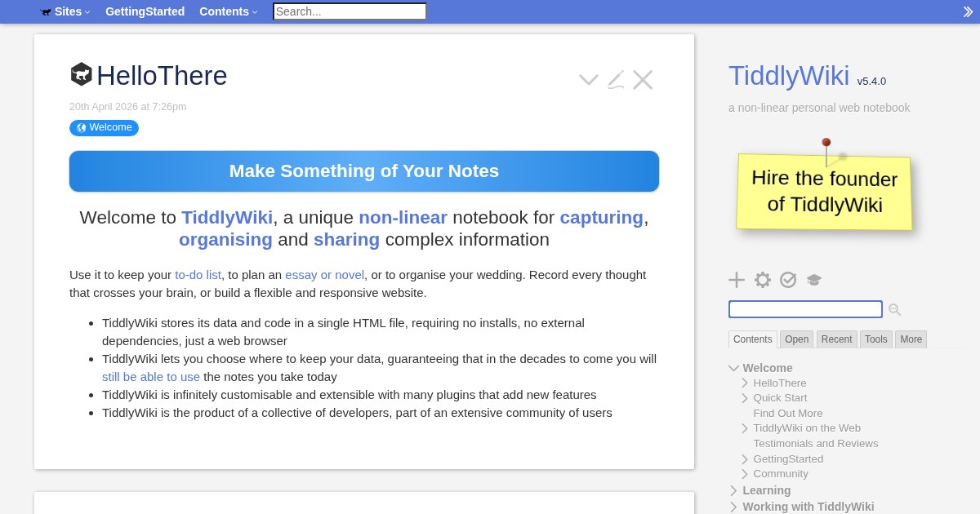Focus the top bar Search field
The image size is (980, 514).
click(350, 11)
